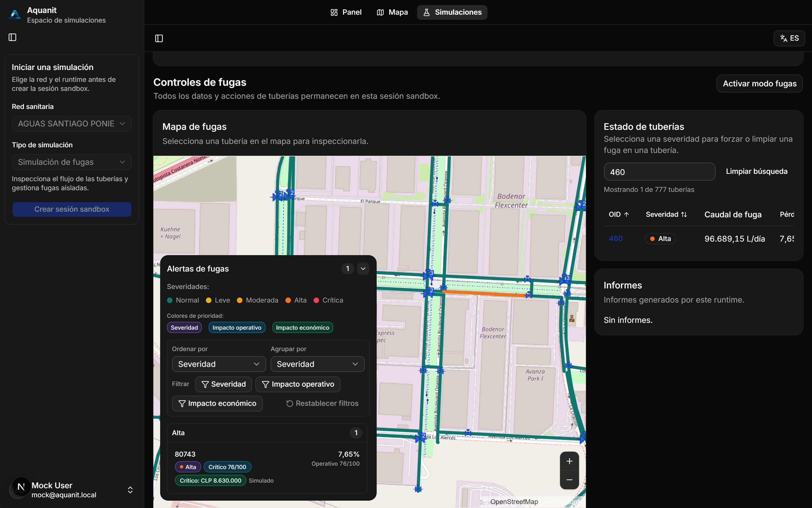Click the Aquanit logo icon
The width and height of the screenshot is (812, 508).
point(15,15)
